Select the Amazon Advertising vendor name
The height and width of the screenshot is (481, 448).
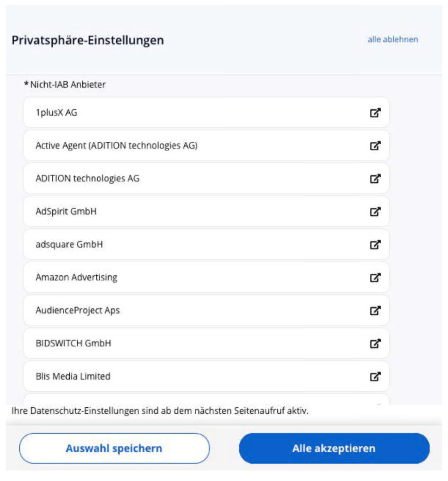point(76,277)
